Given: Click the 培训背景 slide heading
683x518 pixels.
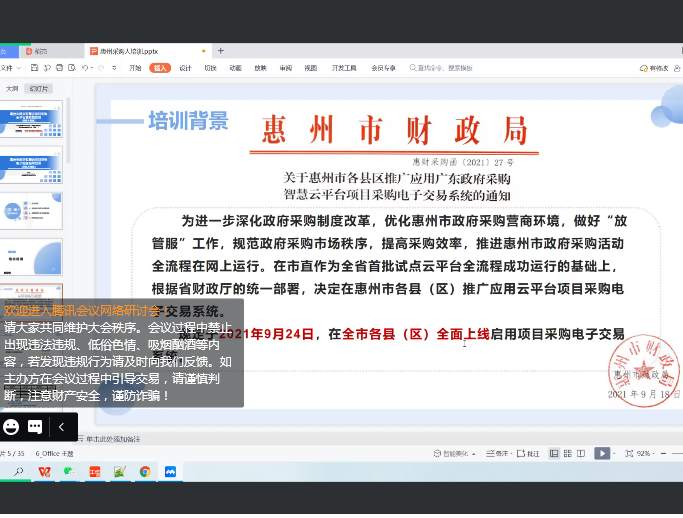Looking at the screenshot, I should tap(188, 121).
